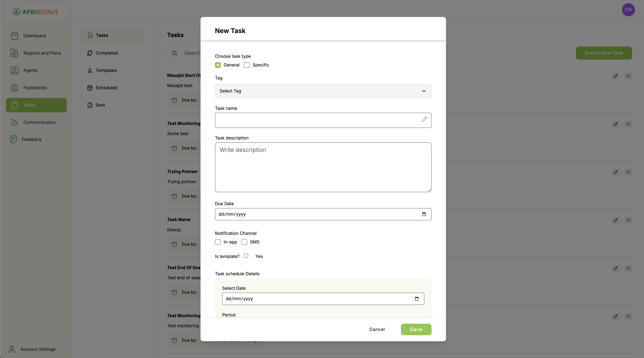The width and height of the screenshot is (644, 358).
Task: Open calendar picker in Select Date field
Action: pyautogui.click(x=417, y=299)
